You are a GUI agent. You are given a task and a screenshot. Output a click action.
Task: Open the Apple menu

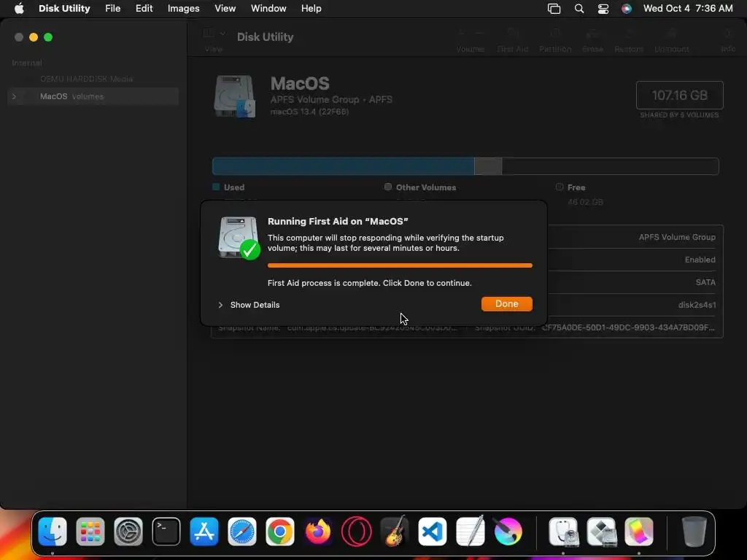tap(19, 9)
